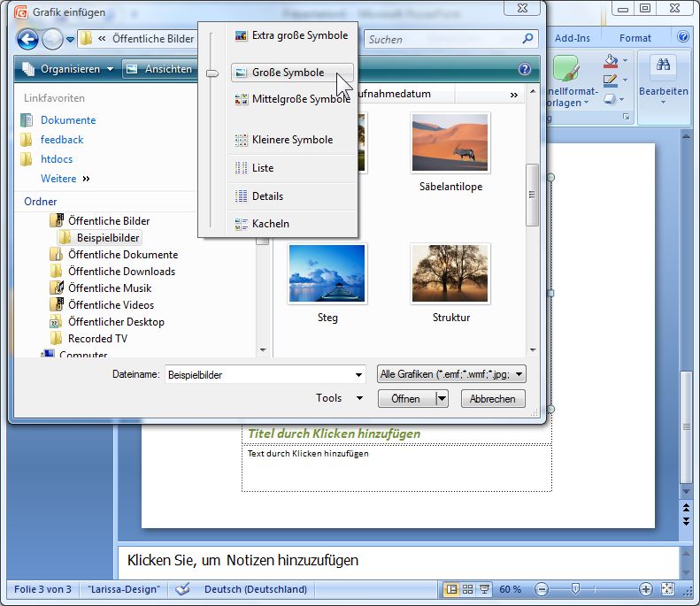Open the Tools dropdown menu

(x=339, y=398)
